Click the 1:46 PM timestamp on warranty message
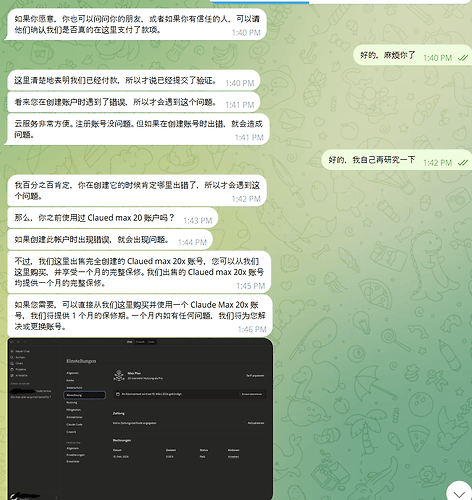 click(252, 329)
